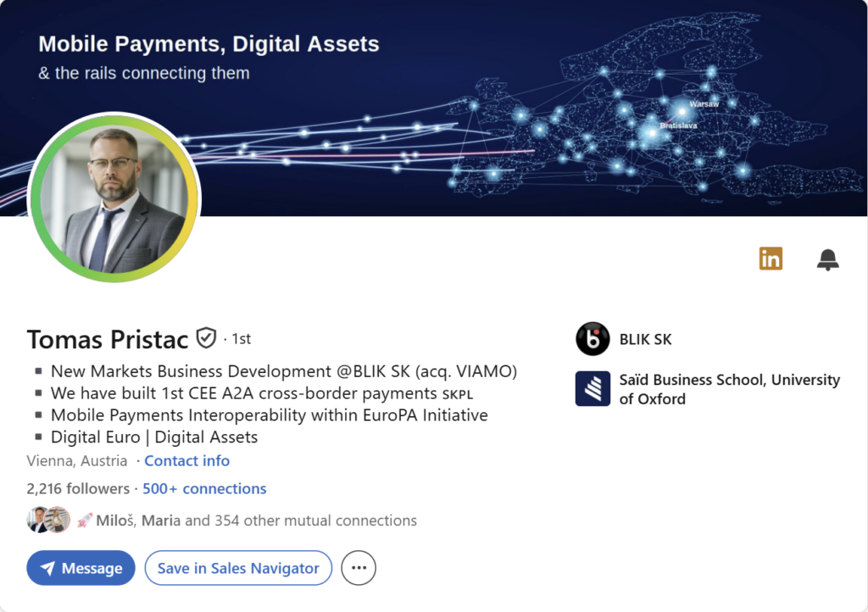Open the Contact info link
The width and height of the screenshot is (868, 612).
pyautogui.click(x=187, y=460)
